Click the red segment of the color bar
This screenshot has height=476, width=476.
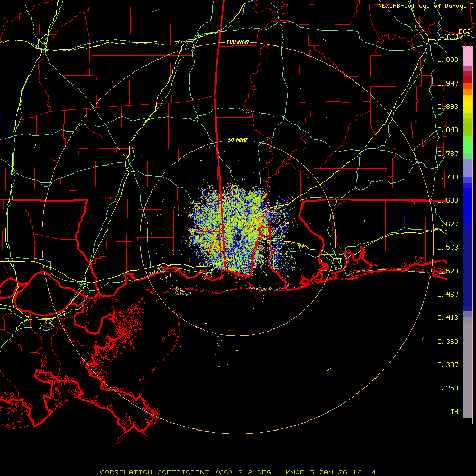(x=467, y=79)
